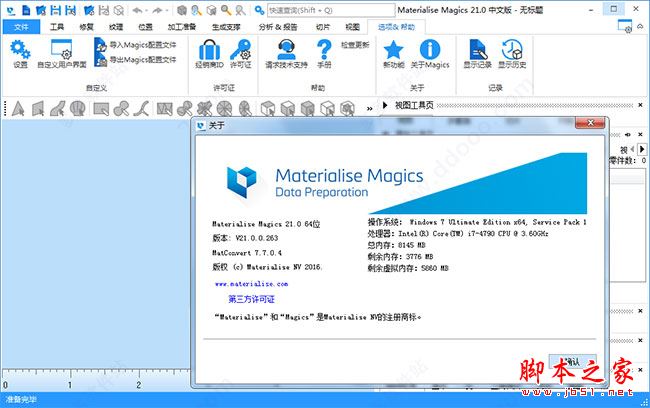Click the Magics logo in the title bar
Screen dimensions: 650x408
coord(11,10)
